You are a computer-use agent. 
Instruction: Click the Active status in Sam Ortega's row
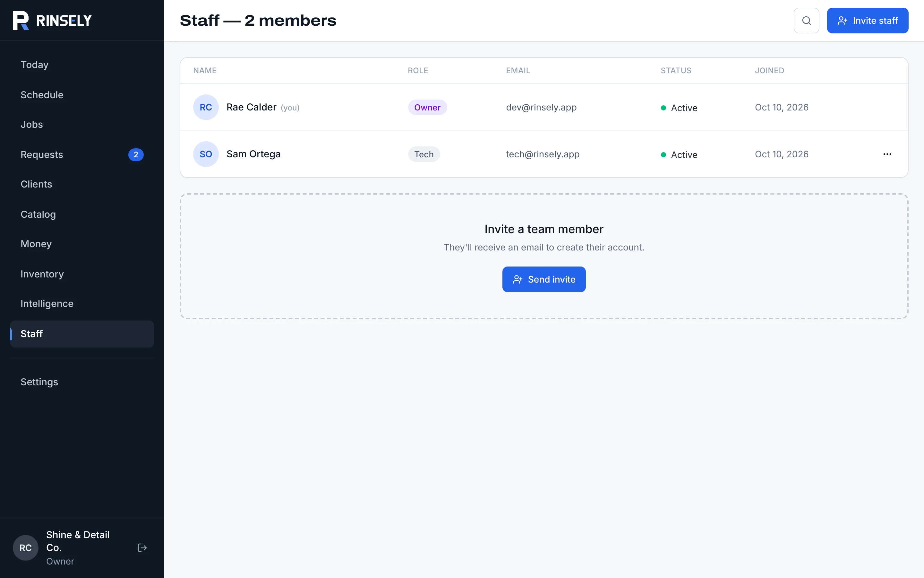(679, 155)
